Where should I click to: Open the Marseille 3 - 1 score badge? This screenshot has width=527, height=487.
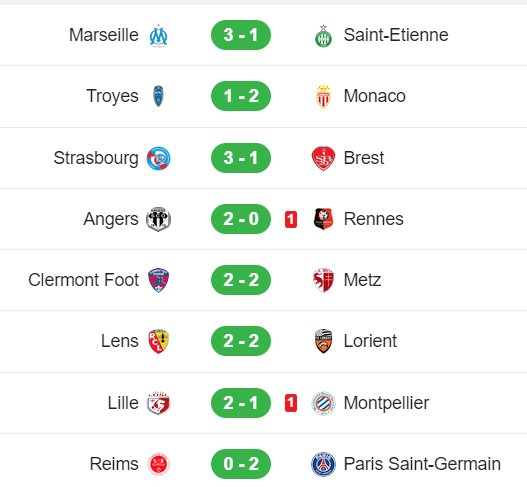[241, 35]
